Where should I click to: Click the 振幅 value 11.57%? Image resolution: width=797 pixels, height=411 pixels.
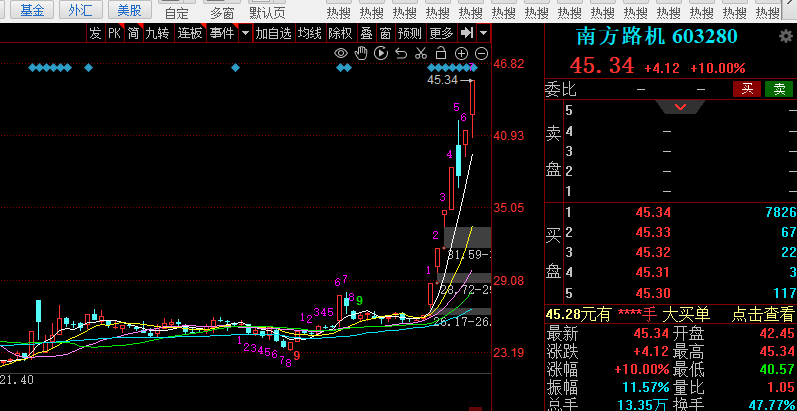(x=646, y=387)
